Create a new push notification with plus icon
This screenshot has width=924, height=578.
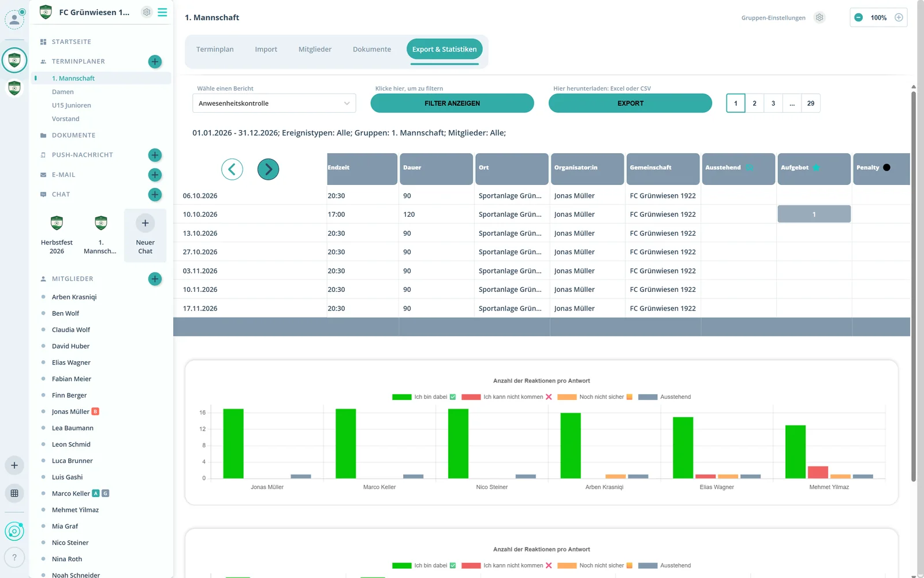pos(155,155)
